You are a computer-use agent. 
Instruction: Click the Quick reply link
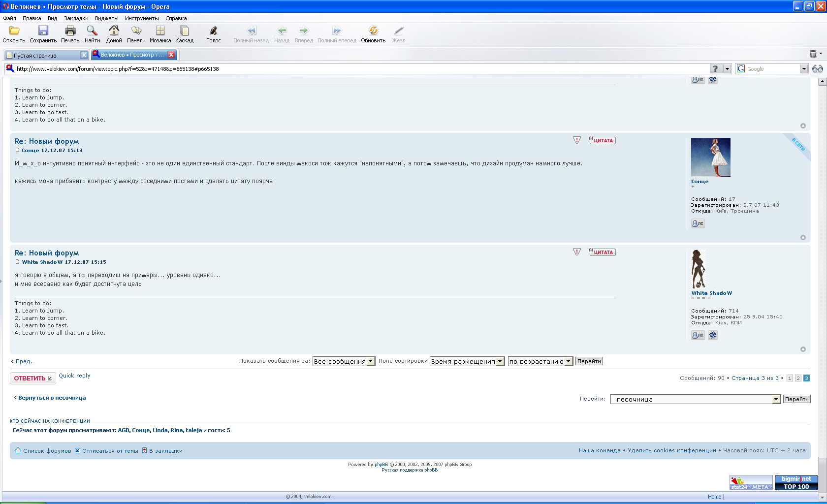74,376
